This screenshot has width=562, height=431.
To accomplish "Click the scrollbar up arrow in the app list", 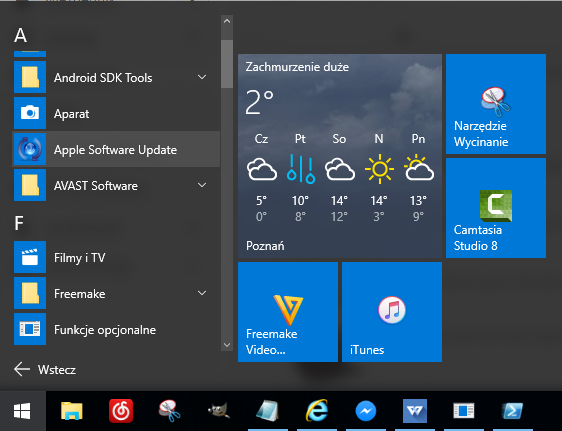I will coord(227,21).
